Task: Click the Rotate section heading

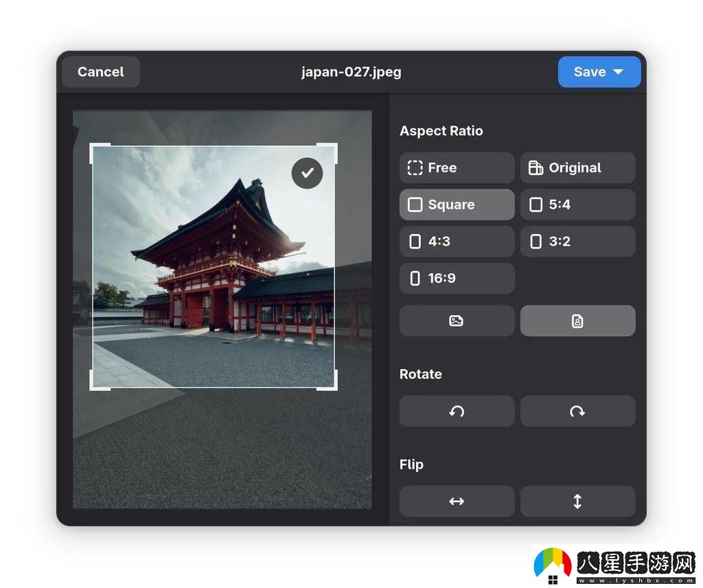Action: (421, 374)
